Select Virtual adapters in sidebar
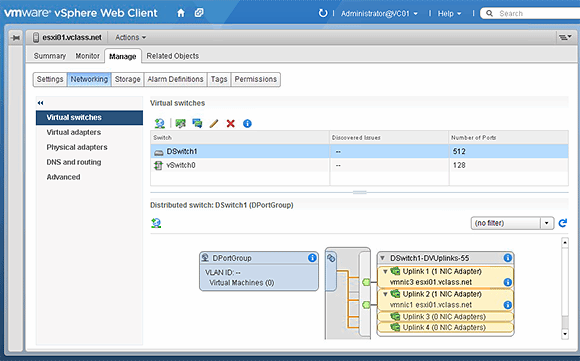This screenshot has height=361, width=580. coord(74,132)
